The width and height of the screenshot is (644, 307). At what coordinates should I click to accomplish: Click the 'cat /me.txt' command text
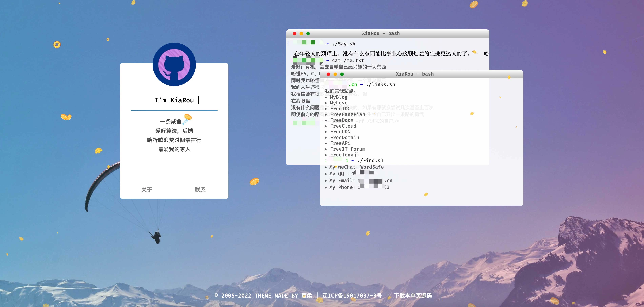point(348,61)
